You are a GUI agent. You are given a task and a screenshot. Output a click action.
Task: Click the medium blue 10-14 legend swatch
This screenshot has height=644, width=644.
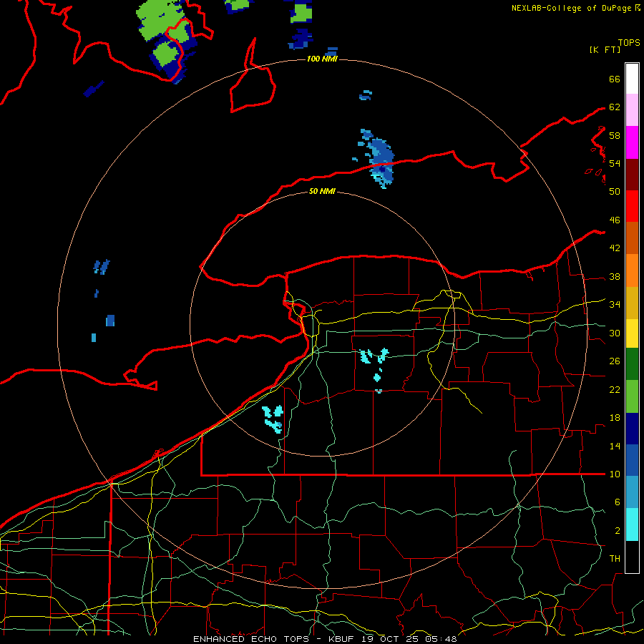(632, 460)
